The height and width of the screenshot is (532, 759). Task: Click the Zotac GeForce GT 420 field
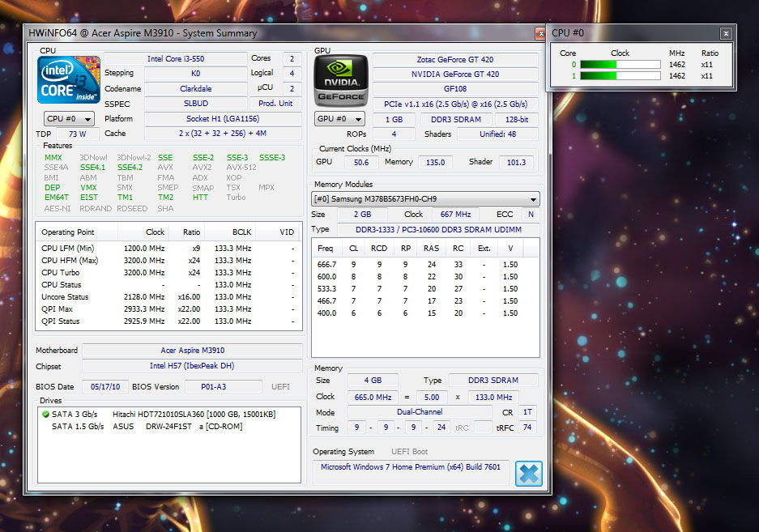click(x=455, y=60)
